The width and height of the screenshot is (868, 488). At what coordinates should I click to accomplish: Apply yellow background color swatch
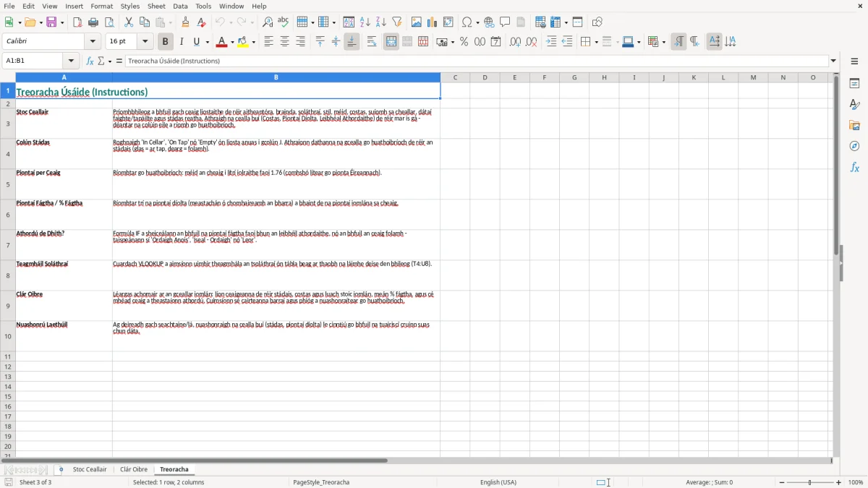[x=244, y=42]
